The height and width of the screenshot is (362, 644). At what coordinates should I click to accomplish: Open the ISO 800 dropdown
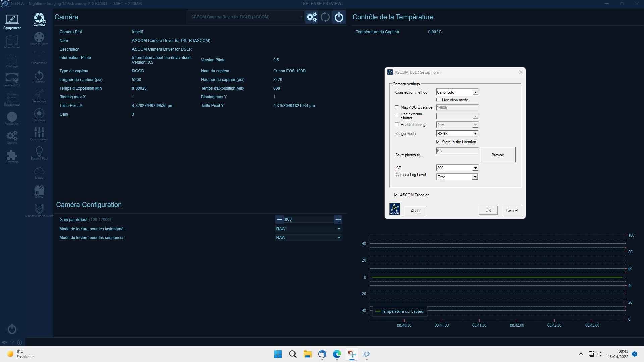(x=475, y=168)
